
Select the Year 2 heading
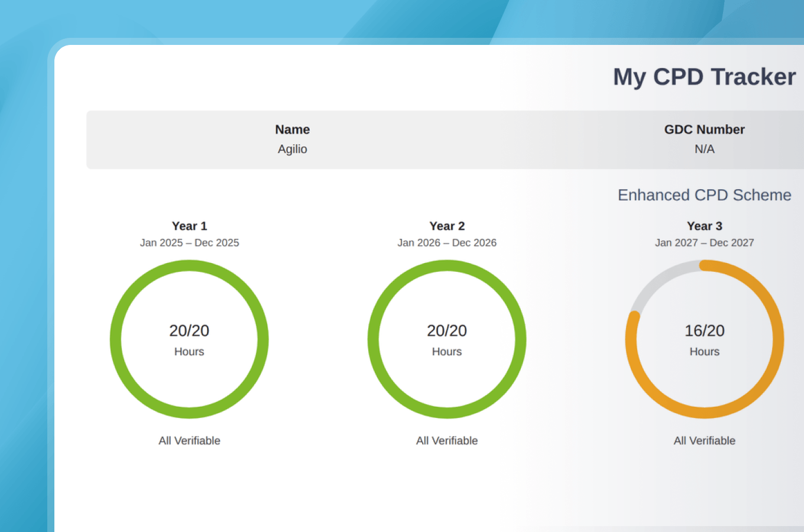click(x=447, y=226)
